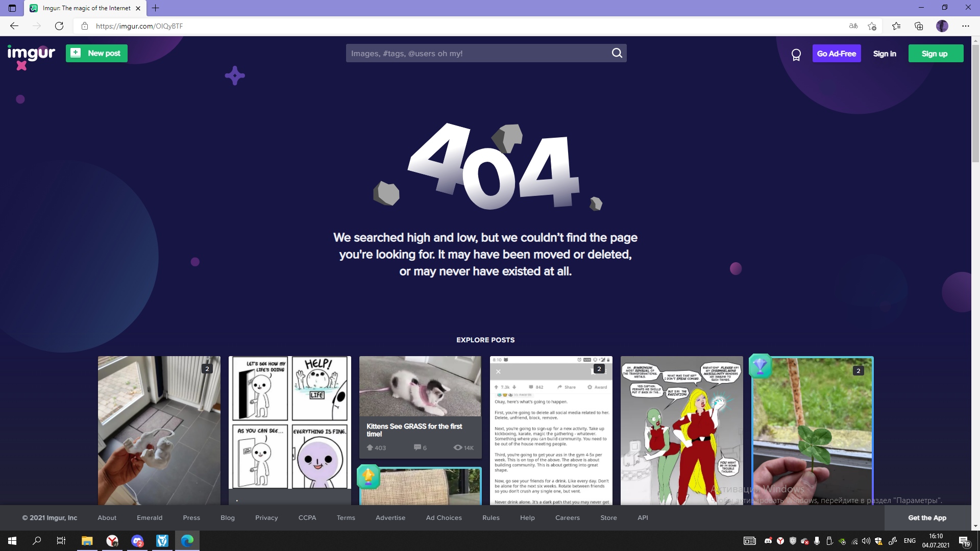Open a new browser tab

click(x=156, y=8)
